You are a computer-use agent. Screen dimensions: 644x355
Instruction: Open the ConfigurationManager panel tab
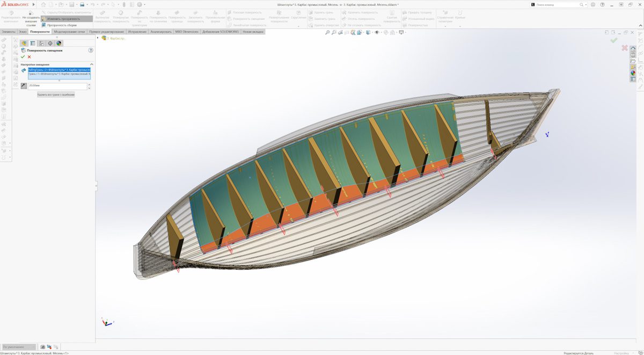coord(41,44)
